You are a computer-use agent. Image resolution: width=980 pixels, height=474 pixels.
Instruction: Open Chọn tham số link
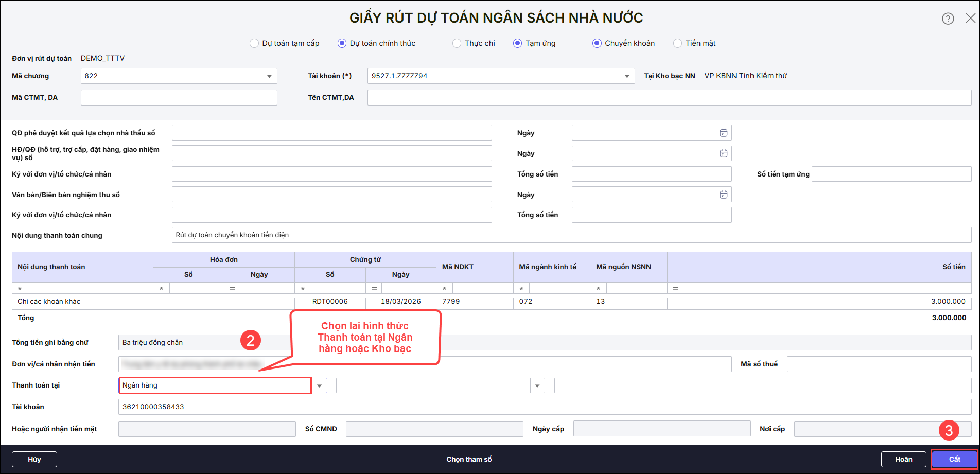point(469,459)
